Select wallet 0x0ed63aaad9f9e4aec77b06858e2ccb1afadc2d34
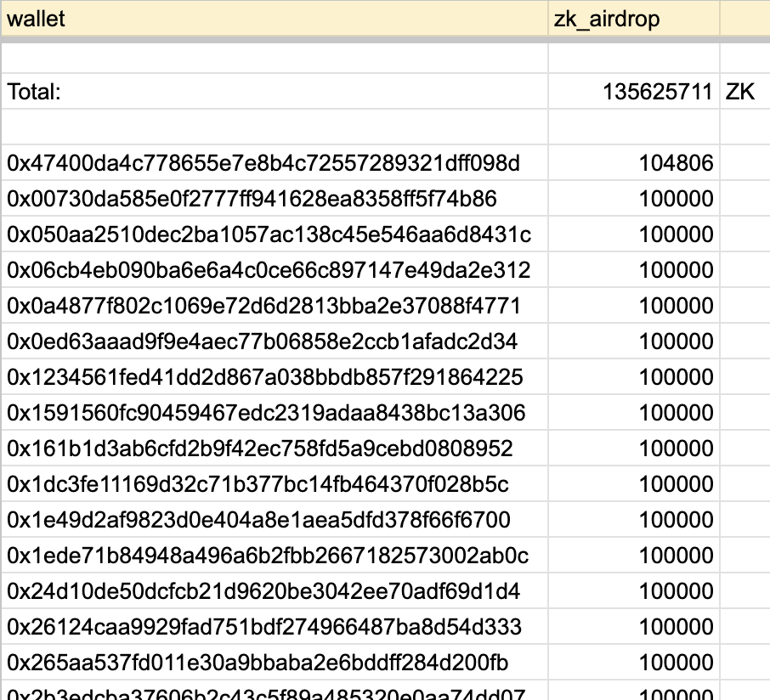The image size is (770, 700). coord(275,342)
